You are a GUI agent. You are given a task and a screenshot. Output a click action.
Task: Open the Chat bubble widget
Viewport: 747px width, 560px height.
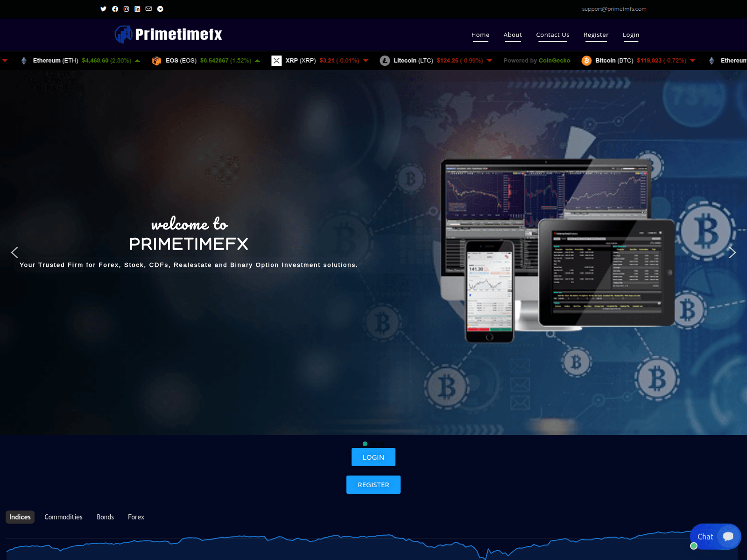(716, 537)
